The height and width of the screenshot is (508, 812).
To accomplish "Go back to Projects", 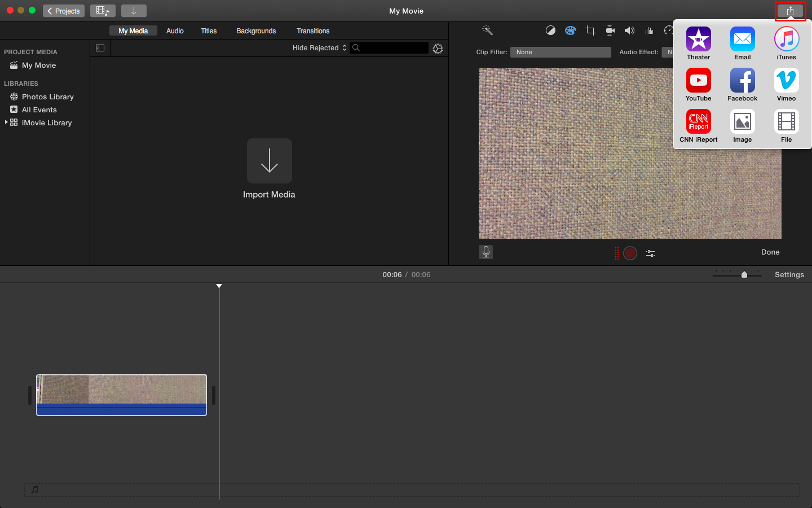I will pos(64,11).
